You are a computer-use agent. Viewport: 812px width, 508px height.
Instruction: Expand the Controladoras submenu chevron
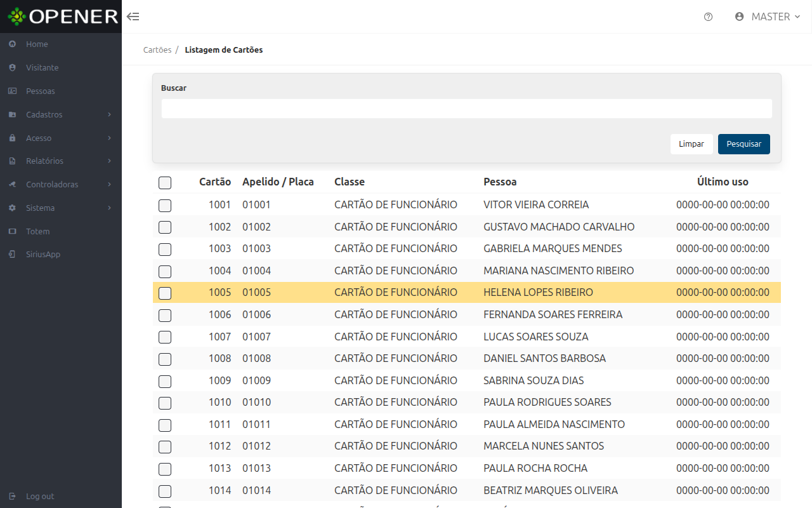tap(110, 184)
